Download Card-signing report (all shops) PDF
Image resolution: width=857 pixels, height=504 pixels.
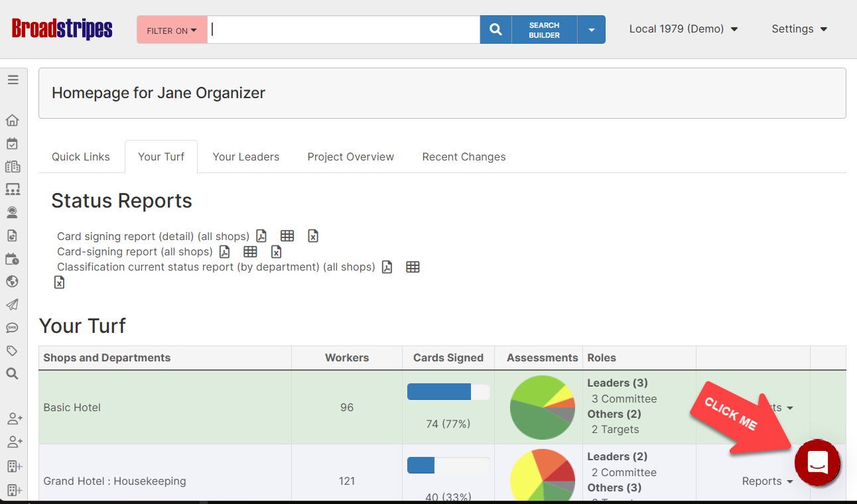[225, 252]
